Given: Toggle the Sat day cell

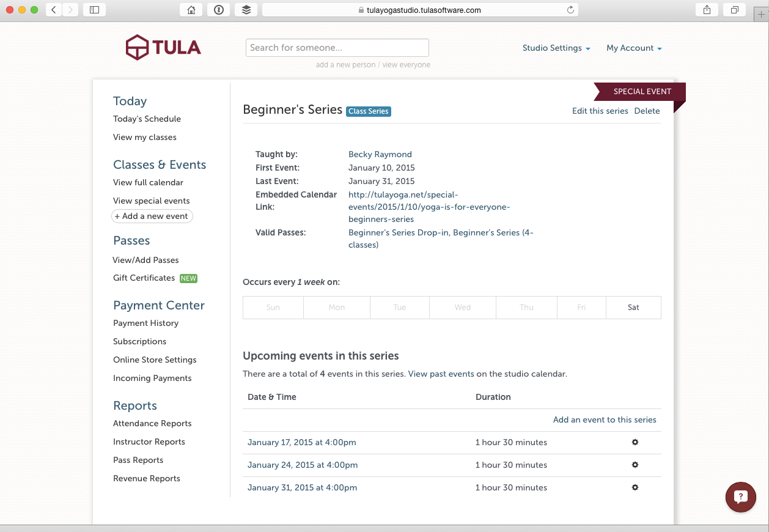Looking at the screenshot, I should pyautogui.click(x=633, y=308).
